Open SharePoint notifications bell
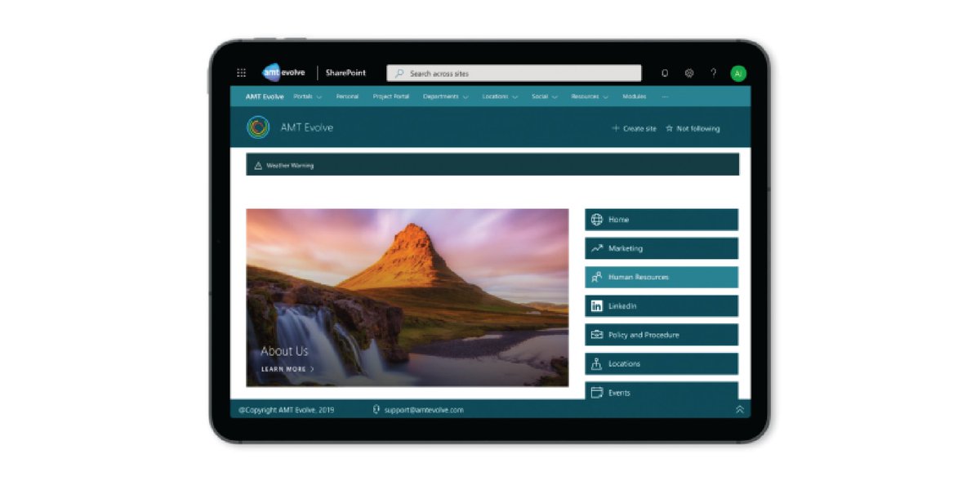 coord(664,73)
